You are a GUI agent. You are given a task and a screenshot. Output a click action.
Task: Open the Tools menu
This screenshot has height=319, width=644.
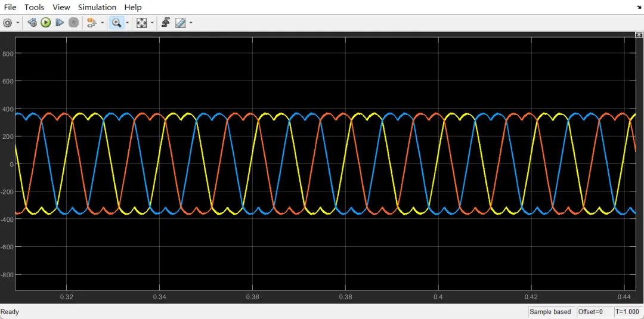(35, 7)
